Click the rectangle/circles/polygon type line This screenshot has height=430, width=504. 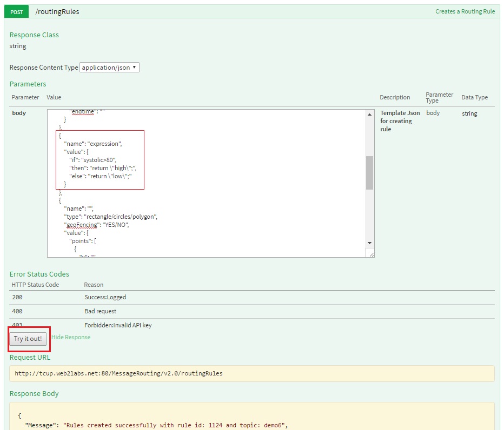tap(110, 217)
